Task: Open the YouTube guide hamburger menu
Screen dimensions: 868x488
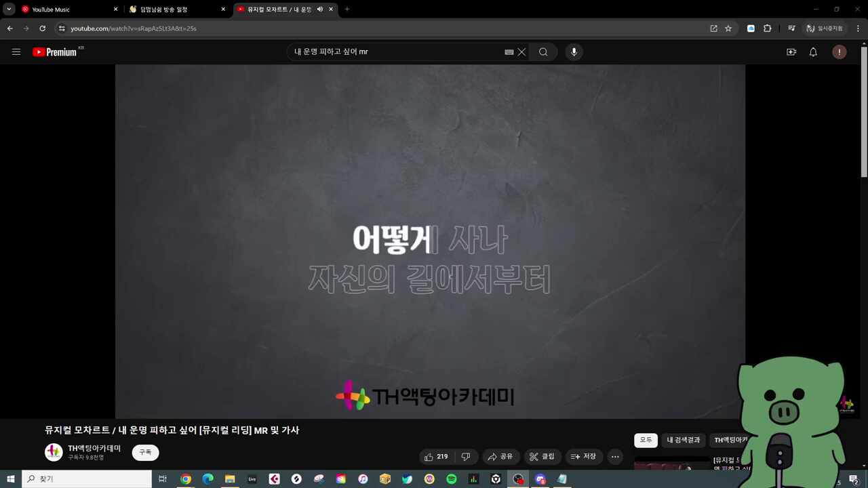Action: pos(16,52)
